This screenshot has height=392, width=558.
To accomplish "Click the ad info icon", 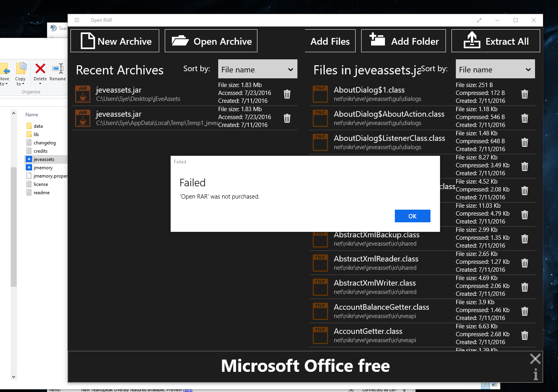I will (x=535, y=374).
